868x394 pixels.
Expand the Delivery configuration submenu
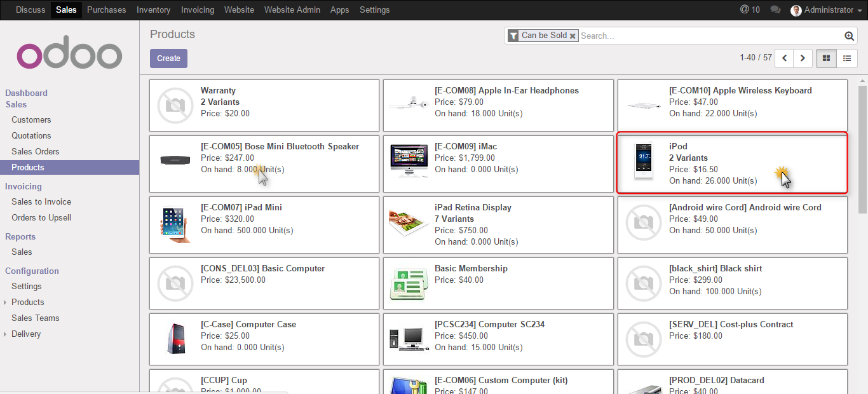pos(25,334)
